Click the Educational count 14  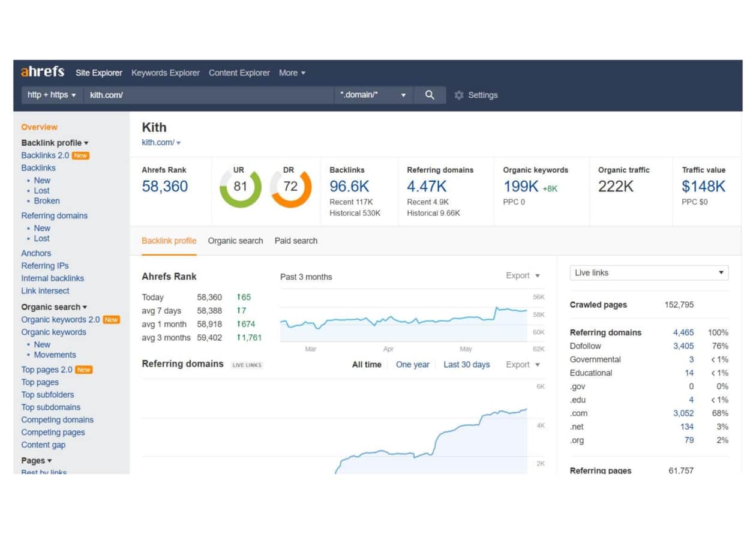coord(689,373)
